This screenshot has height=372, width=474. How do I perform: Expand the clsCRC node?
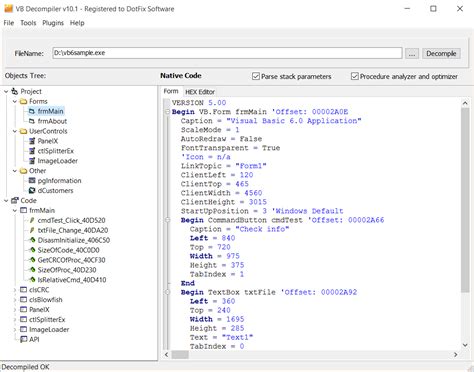pyautogui.click(x=15, y=290)
